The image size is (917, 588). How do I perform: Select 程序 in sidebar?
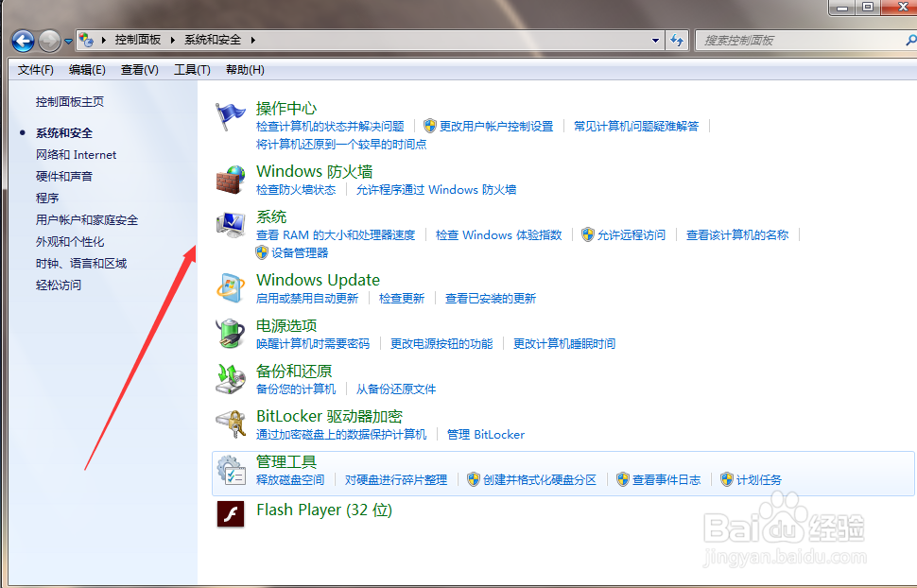47,198
